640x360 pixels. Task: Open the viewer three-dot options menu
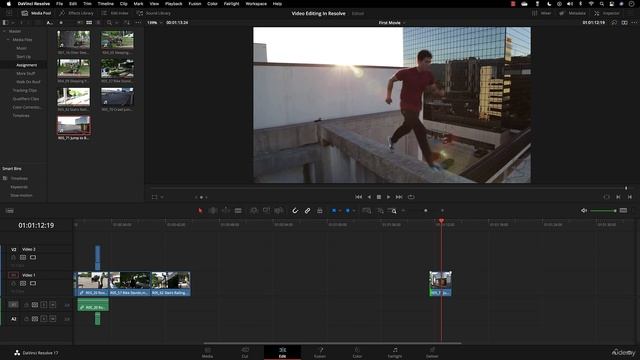coord(634,22)
